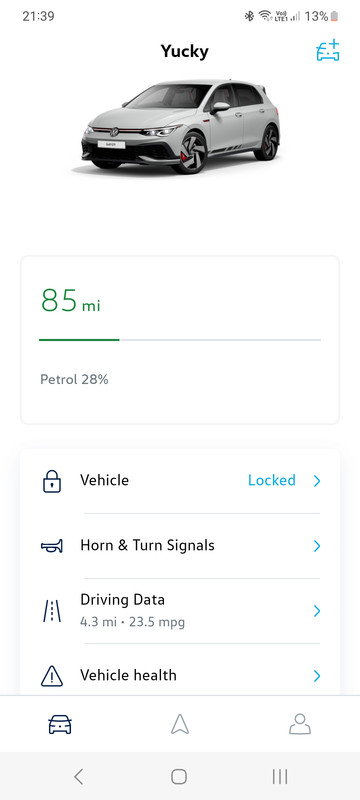Tap the horn icon
The image size is (360, 800).
click(52, 546)
